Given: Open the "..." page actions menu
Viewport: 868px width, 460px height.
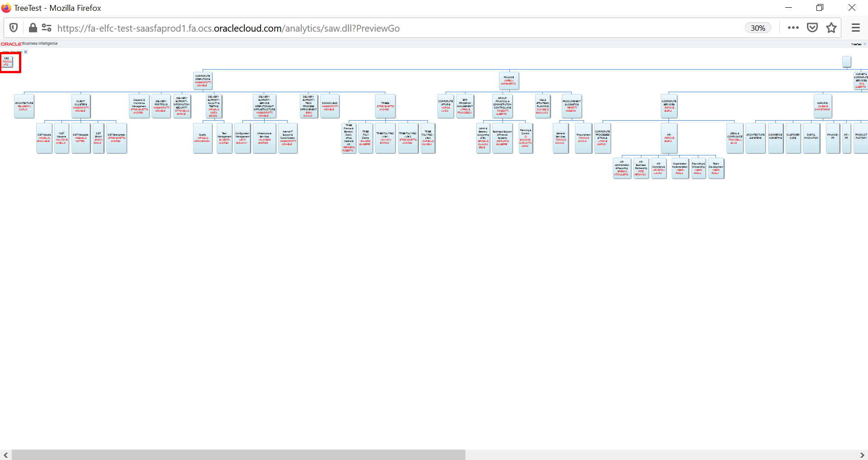Looking at the screenshot, I should click(x=793, y=28).
